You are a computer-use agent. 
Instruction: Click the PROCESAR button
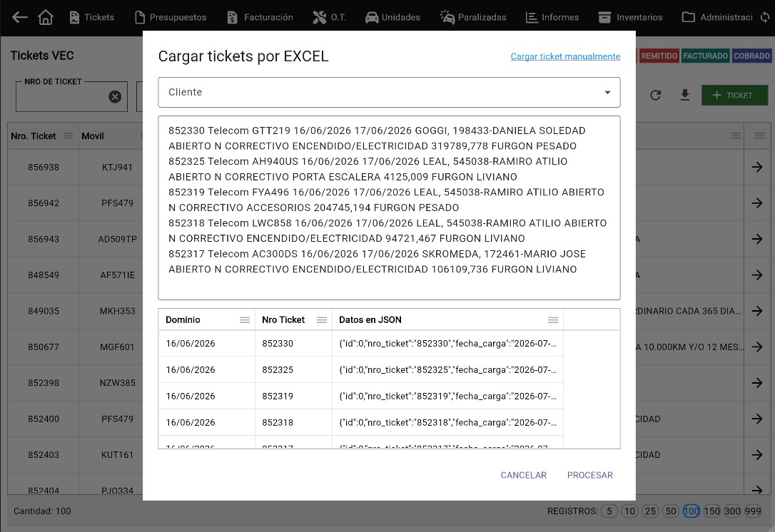pos(589,475)
